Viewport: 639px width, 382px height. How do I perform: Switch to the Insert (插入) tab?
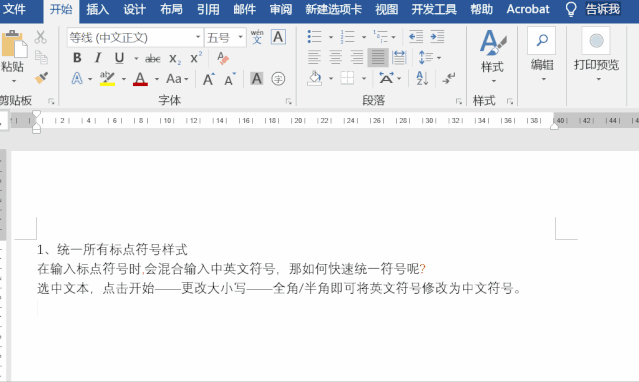[97, 9]
